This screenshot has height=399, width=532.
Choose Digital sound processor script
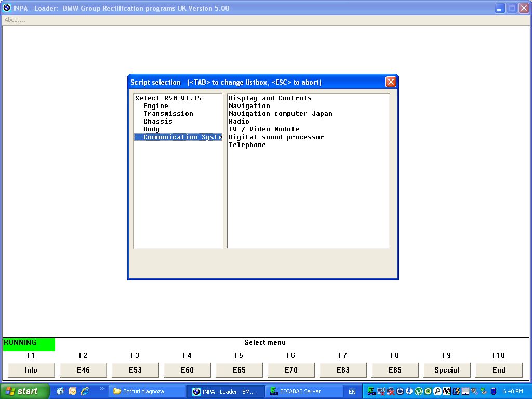tap(276, 137)
